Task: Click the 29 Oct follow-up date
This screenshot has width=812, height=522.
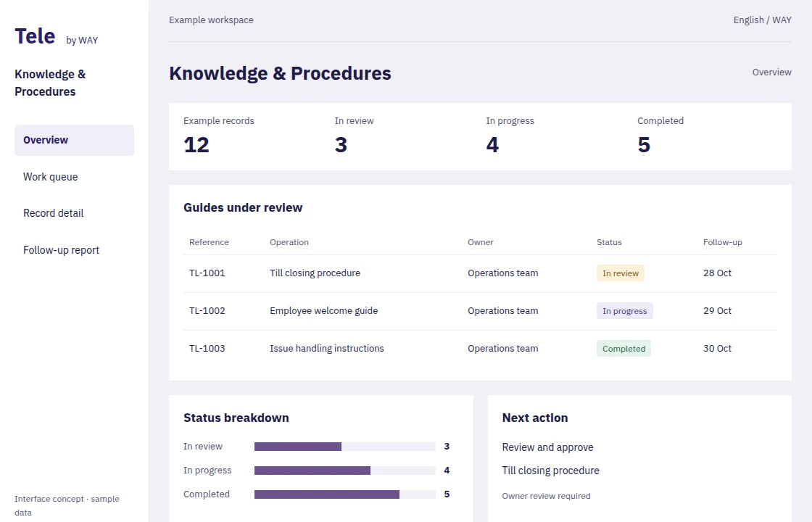Action: tap(717, 311)
